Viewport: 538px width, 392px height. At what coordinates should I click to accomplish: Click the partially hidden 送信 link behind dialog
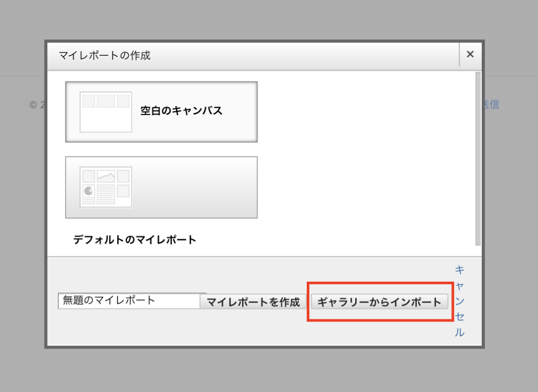492,105
